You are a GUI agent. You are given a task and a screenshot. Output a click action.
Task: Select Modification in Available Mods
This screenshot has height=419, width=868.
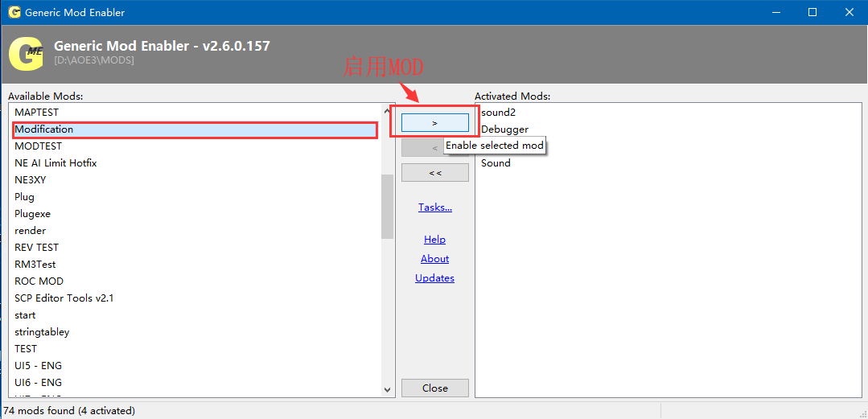(195, 129)
